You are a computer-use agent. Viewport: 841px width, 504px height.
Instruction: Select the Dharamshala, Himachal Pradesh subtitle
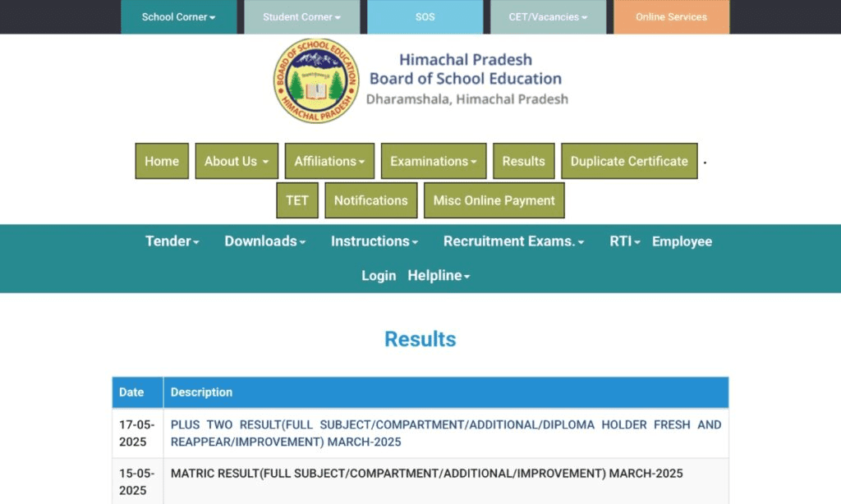pyautogui.click(x=466, y=99)
